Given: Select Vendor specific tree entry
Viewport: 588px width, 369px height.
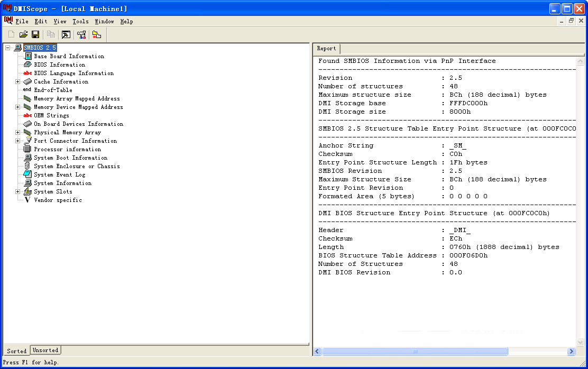Looking at the screenshot, I should click(x=58, y=200).
